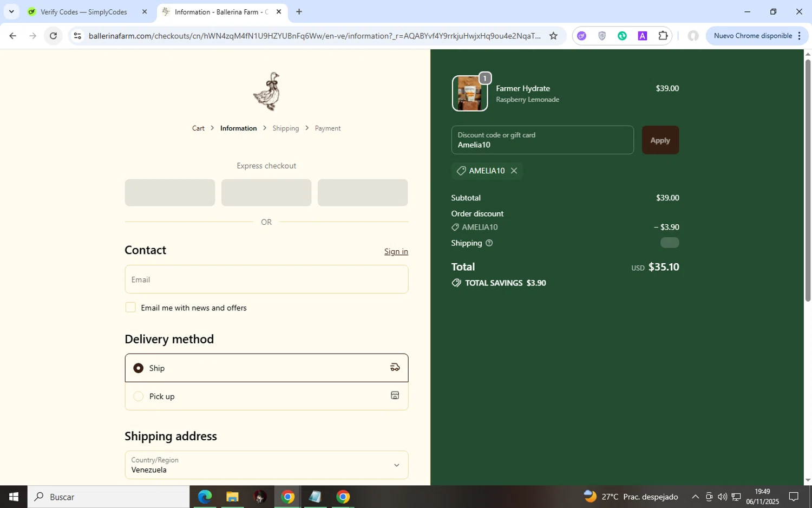Click the shipping help question icon
The height and width of the screenshot is (508, 812).
[x=489, y=243]
